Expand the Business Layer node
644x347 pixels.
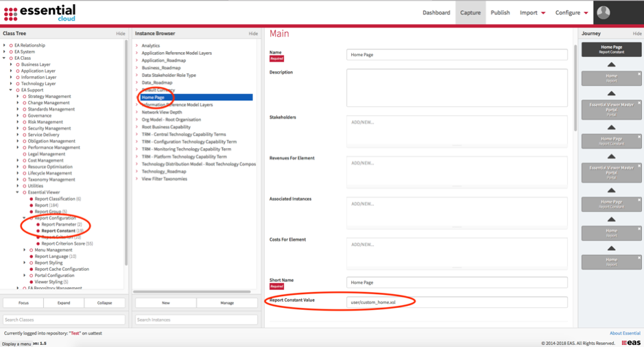[x=11, y=64]
